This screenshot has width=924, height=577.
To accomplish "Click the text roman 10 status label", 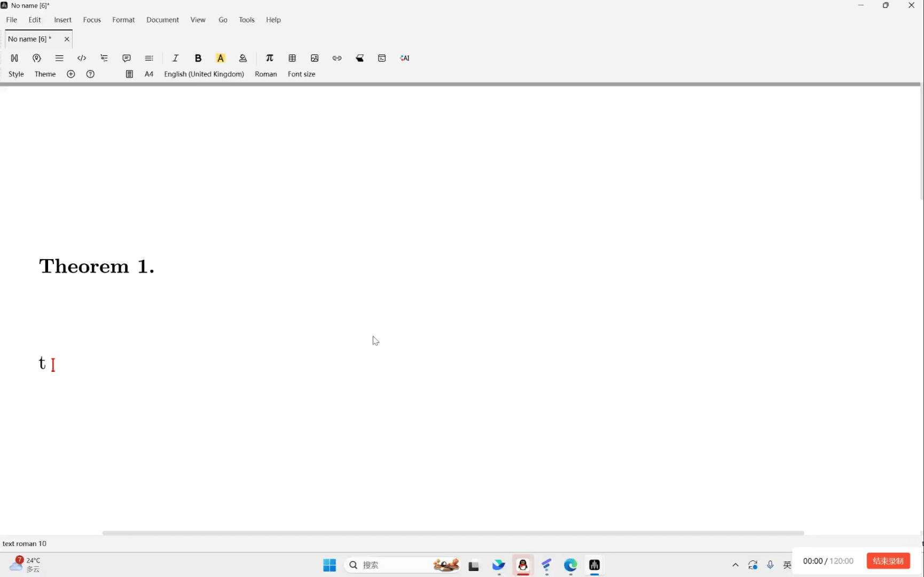I will click(25, 543).
